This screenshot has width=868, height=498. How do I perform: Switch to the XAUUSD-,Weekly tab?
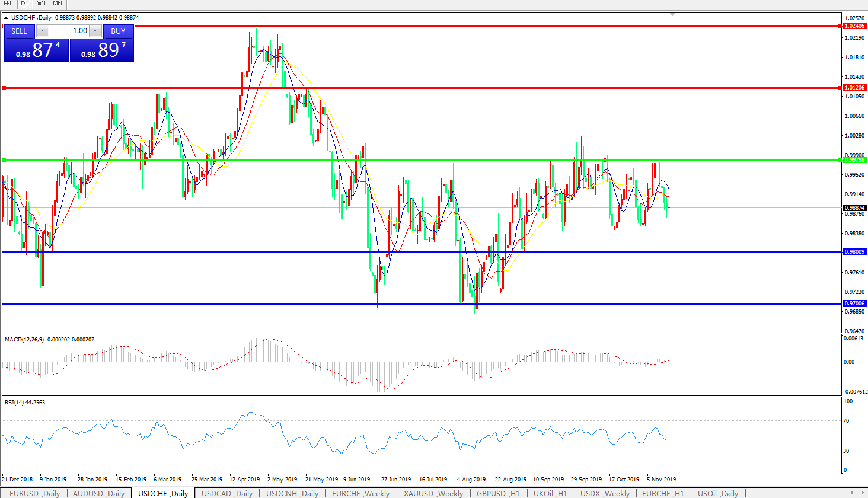coord(433,493)
